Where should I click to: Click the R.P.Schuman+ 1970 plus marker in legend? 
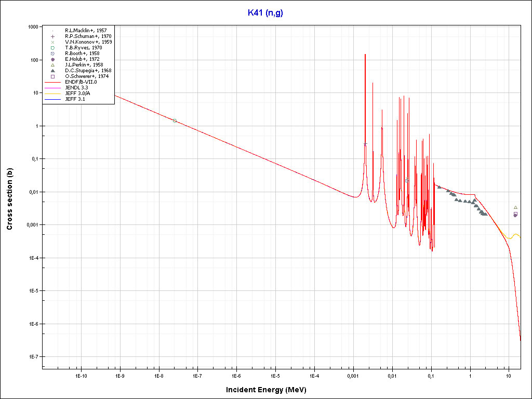52,36
